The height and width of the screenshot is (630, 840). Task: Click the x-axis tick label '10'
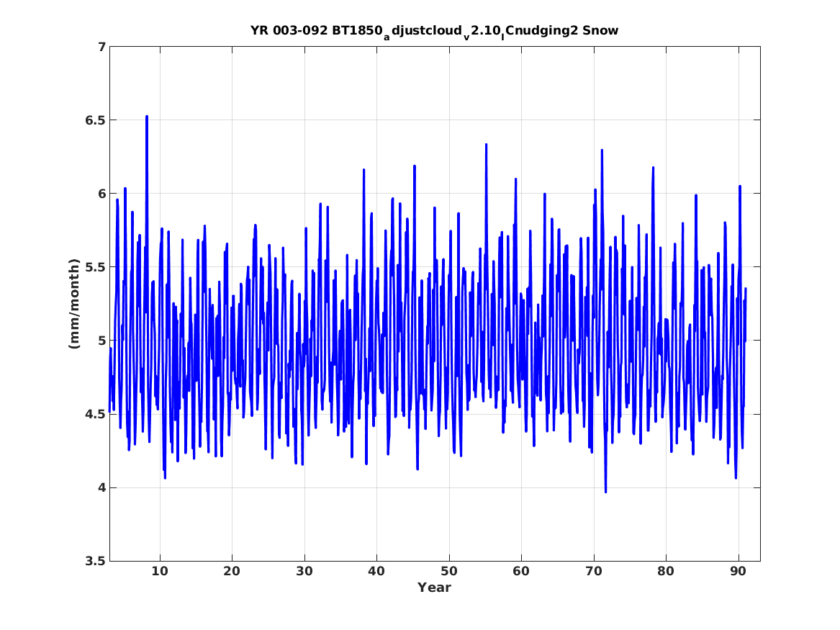tap(160, 571)
